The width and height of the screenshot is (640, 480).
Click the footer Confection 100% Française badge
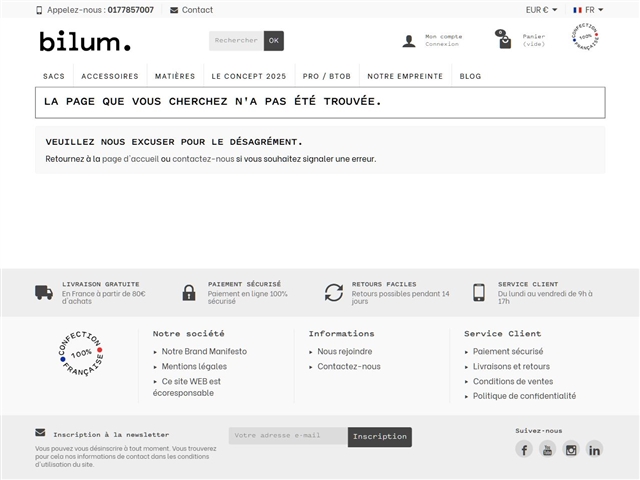click(81, 353)
